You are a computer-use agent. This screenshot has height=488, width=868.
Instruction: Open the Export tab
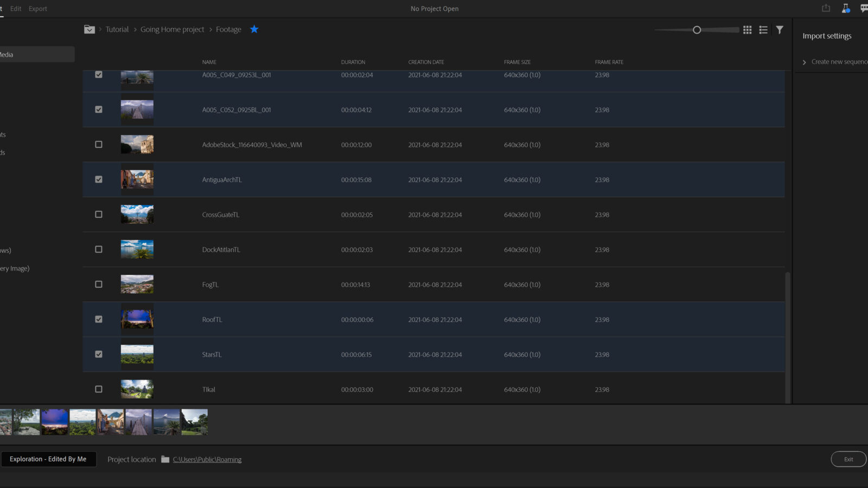(x=38, y=9)
